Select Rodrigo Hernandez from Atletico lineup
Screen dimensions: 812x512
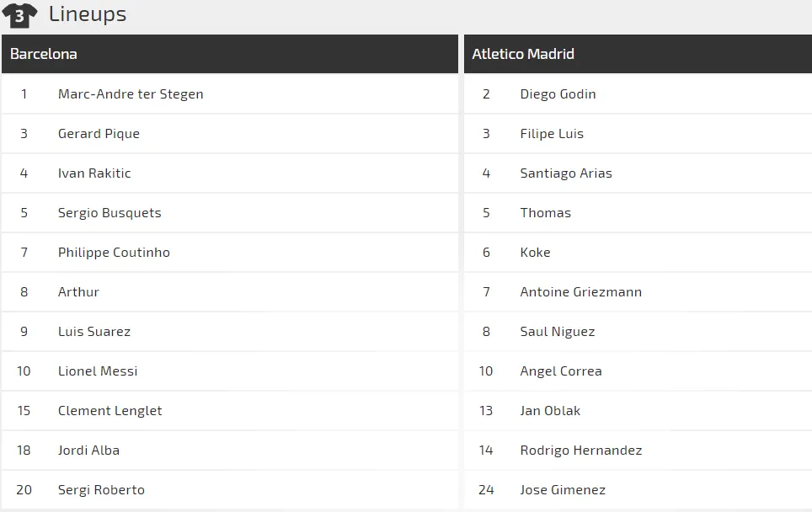click(x=580, y=451)
